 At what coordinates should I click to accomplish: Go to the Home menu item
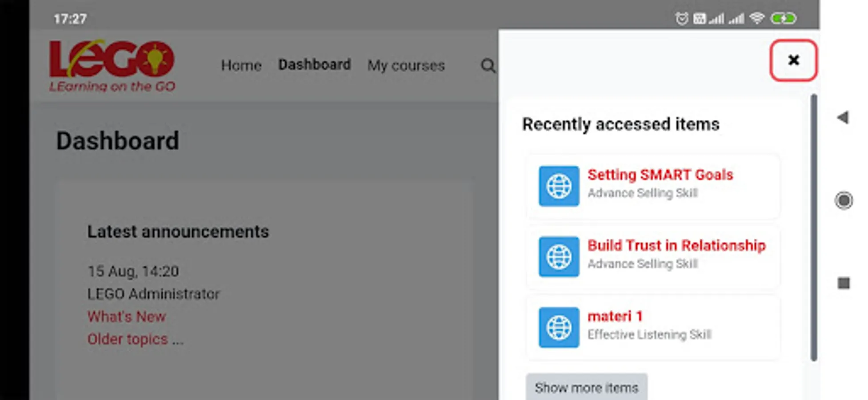[241, 66]
